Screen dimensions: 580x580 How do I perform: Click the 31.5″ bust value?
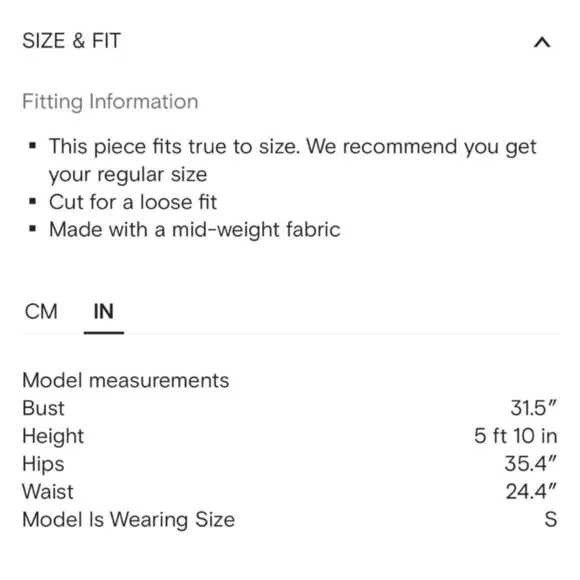(x=533, y=408)
